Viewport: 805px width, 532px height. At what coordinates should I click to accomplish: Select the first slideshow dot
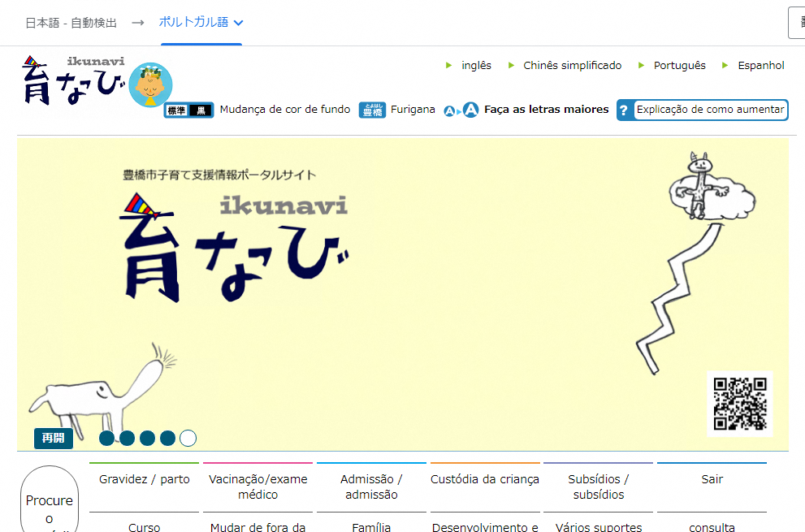coord(107,439)
